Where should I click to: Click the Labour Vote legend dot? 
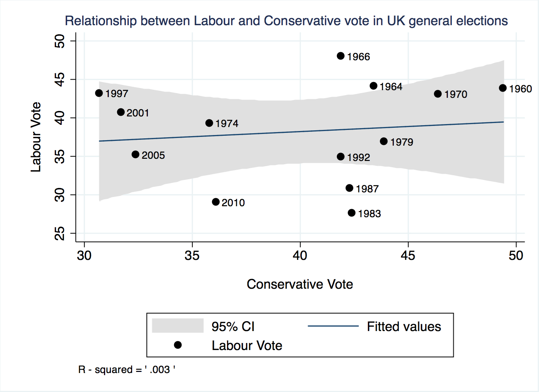click(x=178, y=345)
